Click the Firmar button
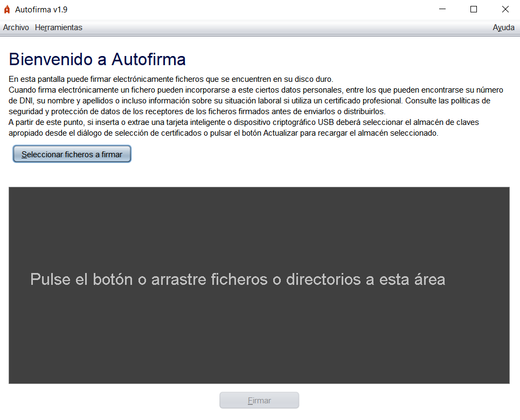The image size is (520, 420). 259,401
